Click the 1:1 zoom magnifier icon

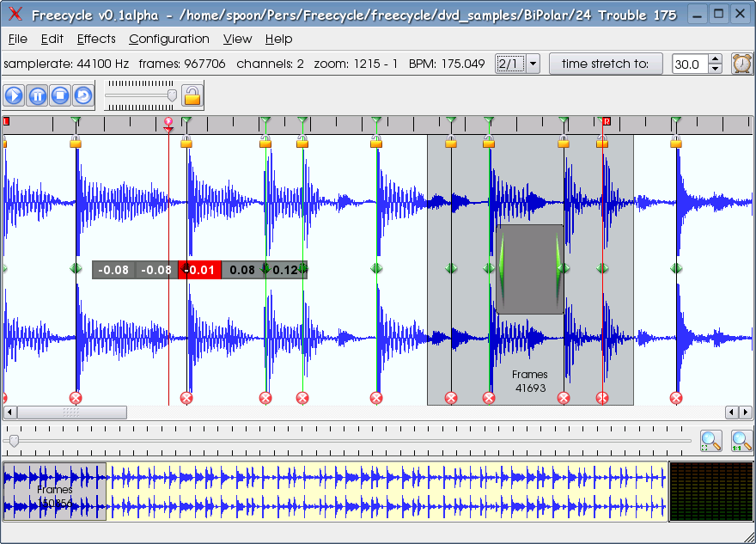[741, 441]
